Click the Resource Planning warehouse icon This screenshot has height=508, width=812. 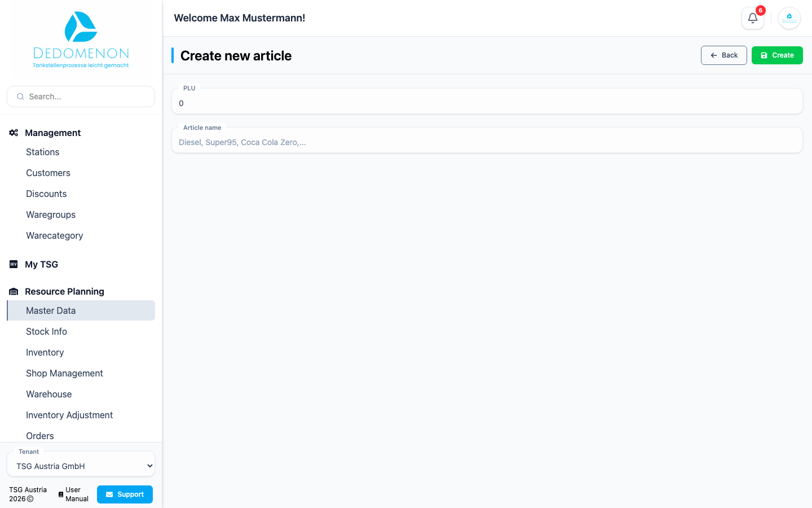(x=14, y=291)
